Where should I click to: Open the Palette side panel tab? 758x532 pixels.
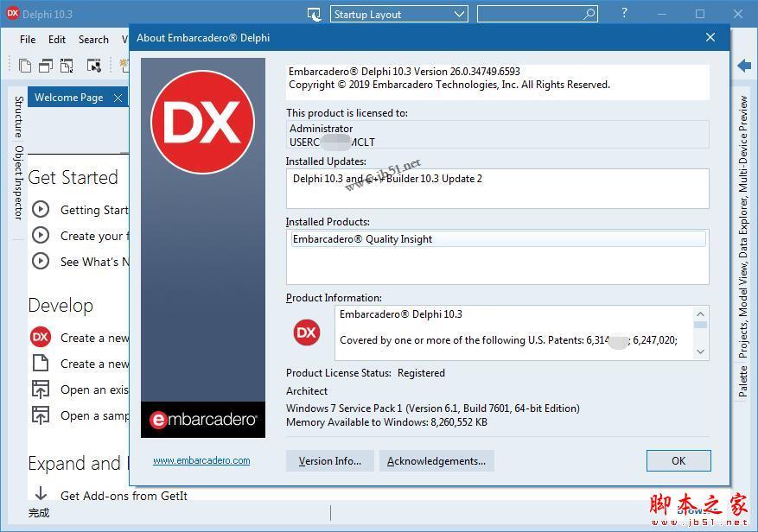(743, 382)
